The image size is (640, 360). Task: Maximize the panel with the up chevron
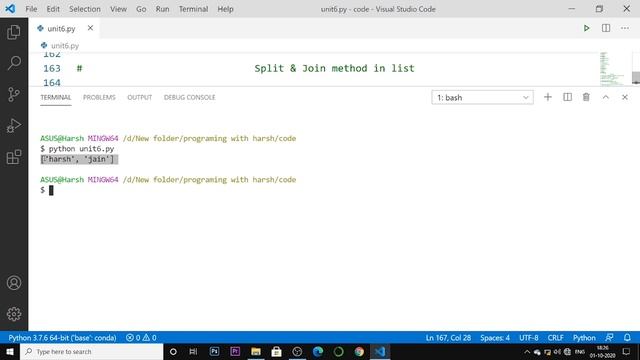(606, 97)
